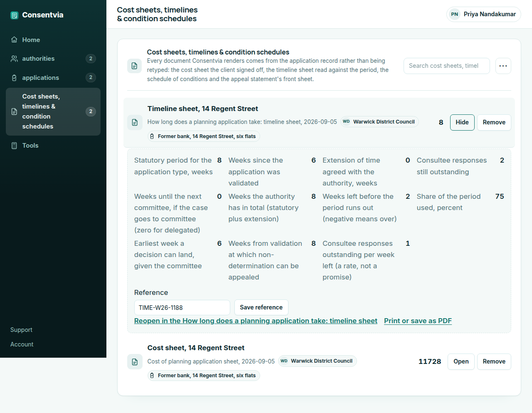The width and height of the screenshot is (532, 413).
Task: Click Weeks from validation non-determination label
Action: click(x=265, y=260)
